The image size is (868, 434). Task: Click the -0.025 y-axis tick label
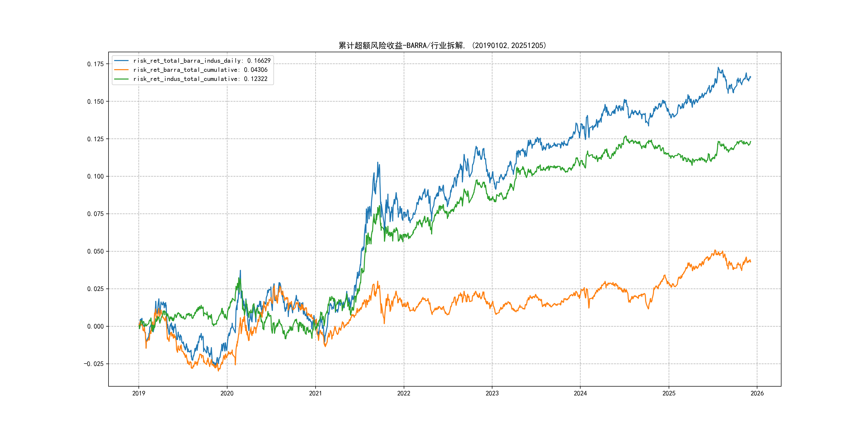[x=94, y=364]
